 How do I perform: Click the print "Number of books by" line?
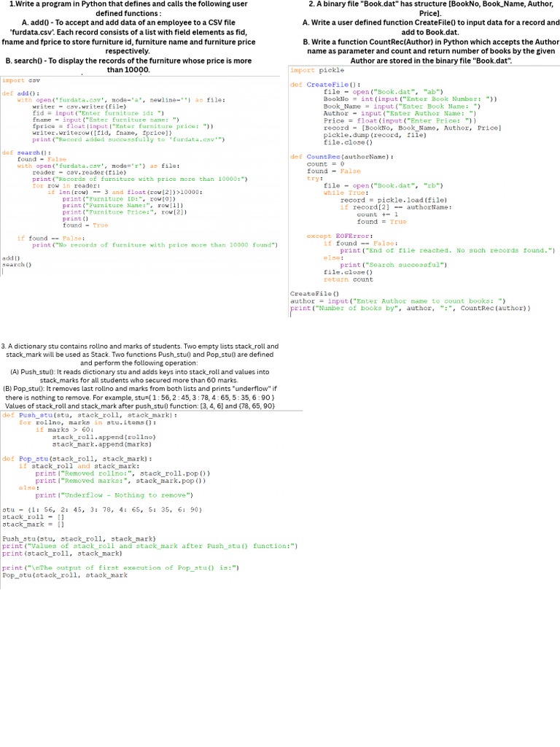411,309
